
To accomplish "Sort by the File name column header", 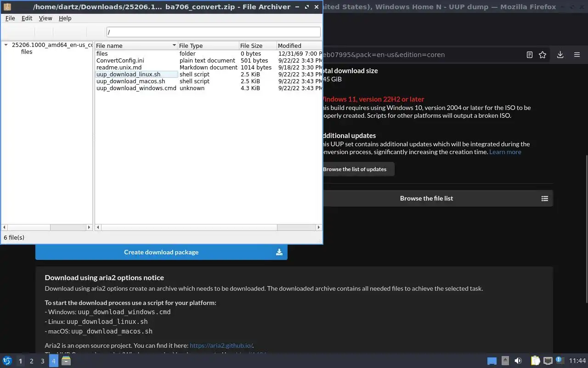I will 136,46.
